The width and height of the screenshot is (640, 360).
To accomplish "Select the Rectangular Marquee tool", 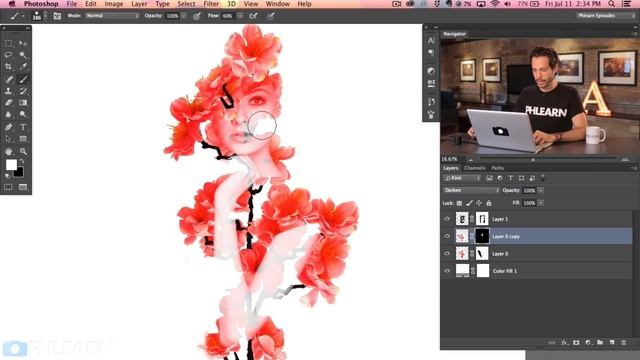I will pyautogui.click(x=8, y=43).
